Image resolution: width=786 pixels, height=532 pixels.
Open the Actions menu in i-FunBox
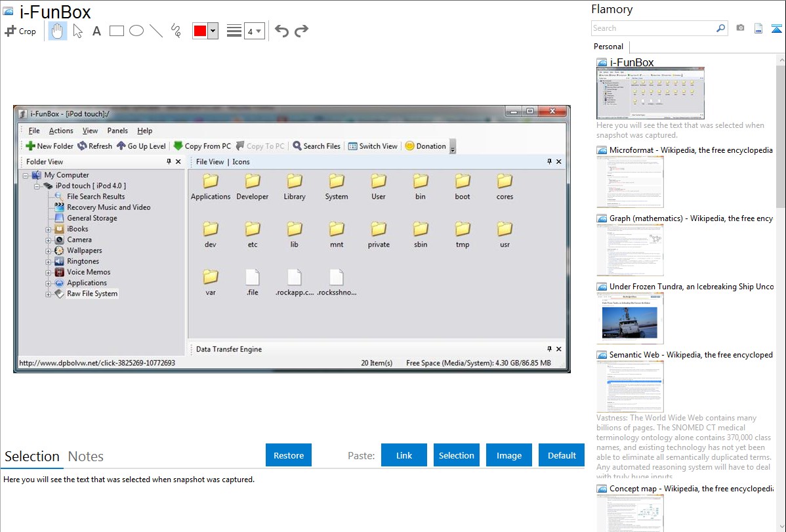pos(61,131)
